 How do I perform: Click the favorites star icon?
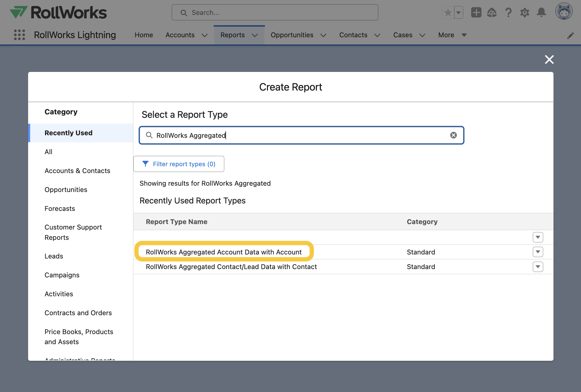pos(448,12)
